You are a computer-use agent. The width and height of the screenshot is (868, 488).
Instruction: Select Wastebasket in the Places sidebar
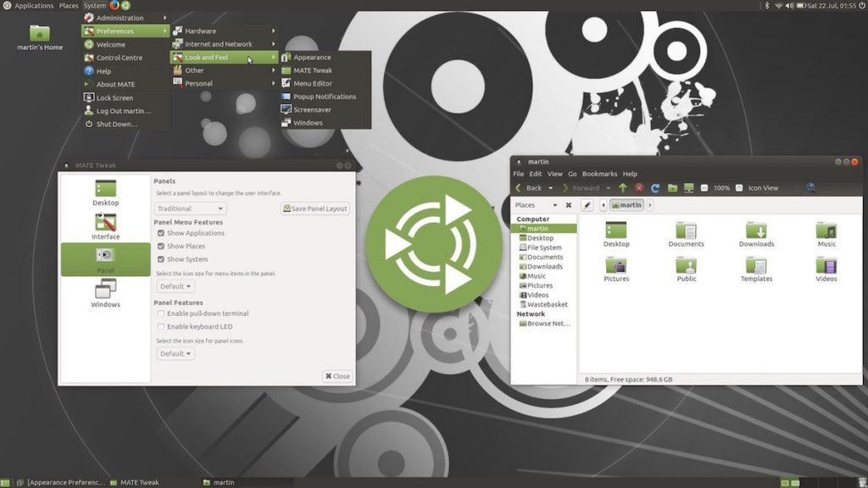(547, 304)
